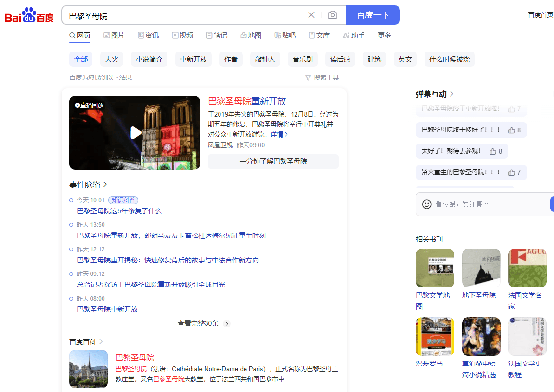Click the Baike cathedral thumbnail
Viewport: 554px width, 392px height.
89,369
